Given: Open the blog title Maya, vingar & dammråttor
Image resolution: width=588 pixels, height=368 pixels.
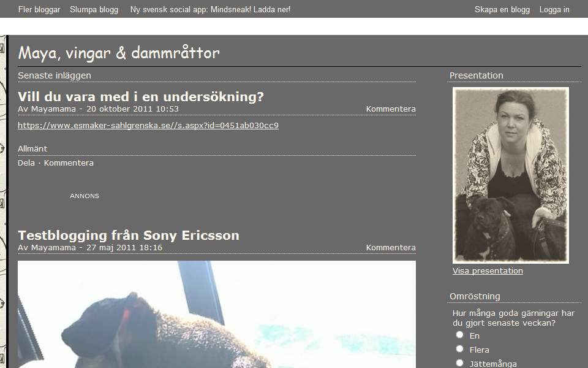Looking at the screenshot, I should click(119, 53).
